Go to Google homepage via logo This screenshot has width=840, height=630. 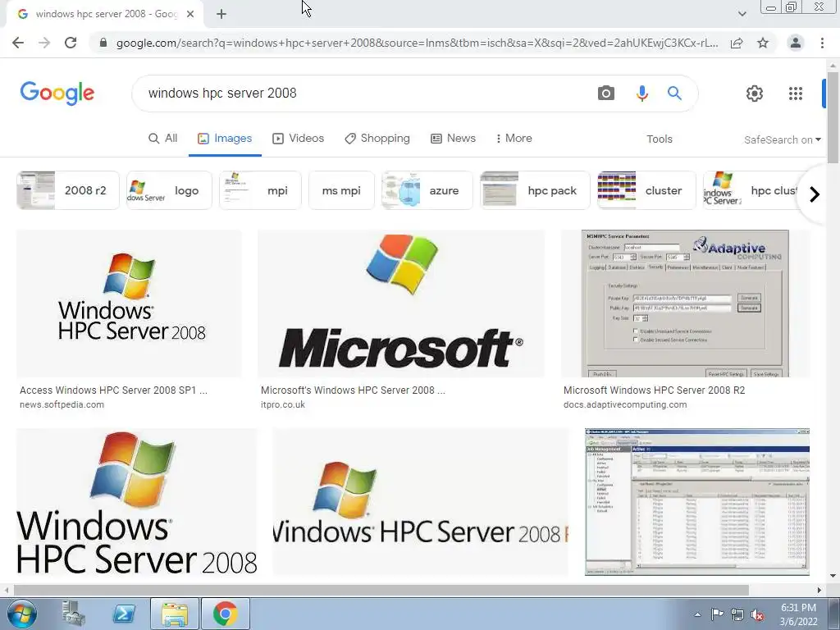tap(57, 94)
